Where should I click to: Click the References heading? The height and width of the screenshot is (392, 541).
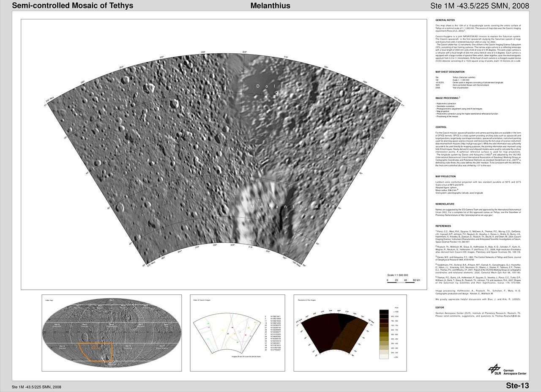(443, 226)
